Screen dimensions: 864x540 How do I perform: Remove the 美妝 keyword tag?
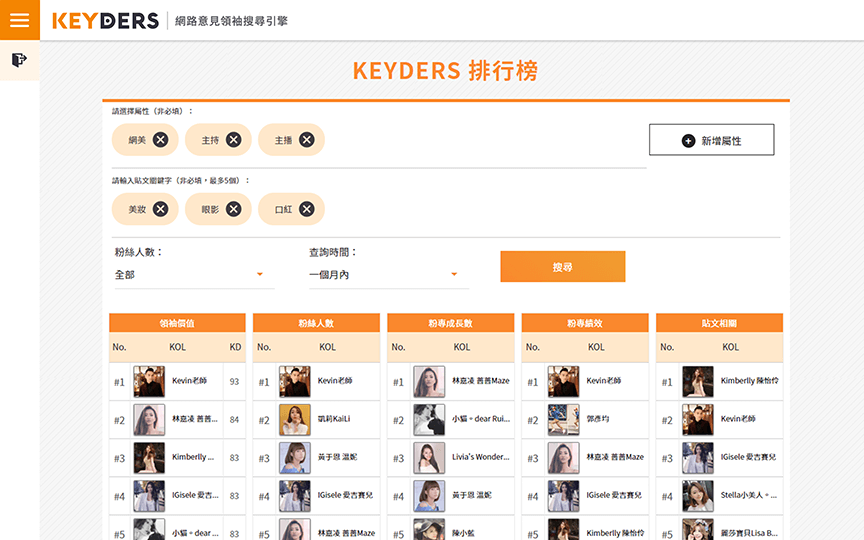click(160, 209)
